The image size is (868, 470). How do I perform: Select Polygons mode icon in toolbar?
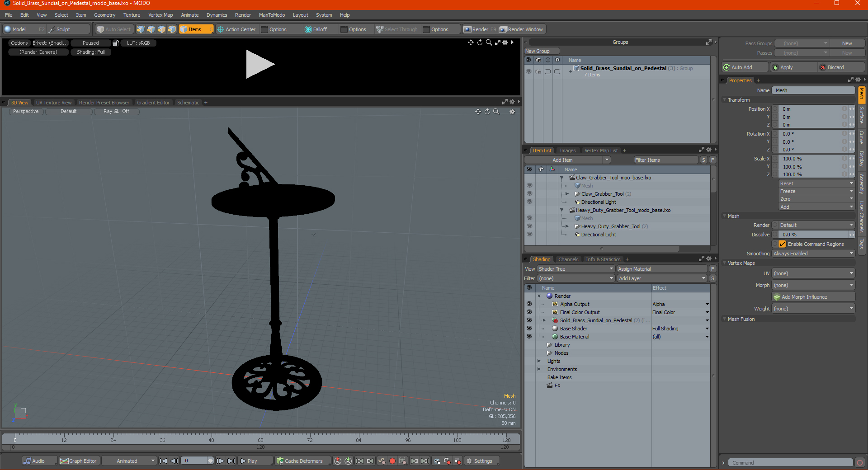[161, 29]
